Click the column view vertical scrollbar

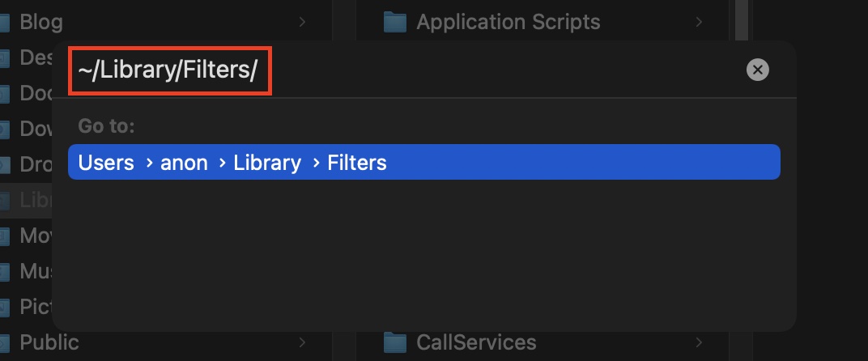point(741,20)
